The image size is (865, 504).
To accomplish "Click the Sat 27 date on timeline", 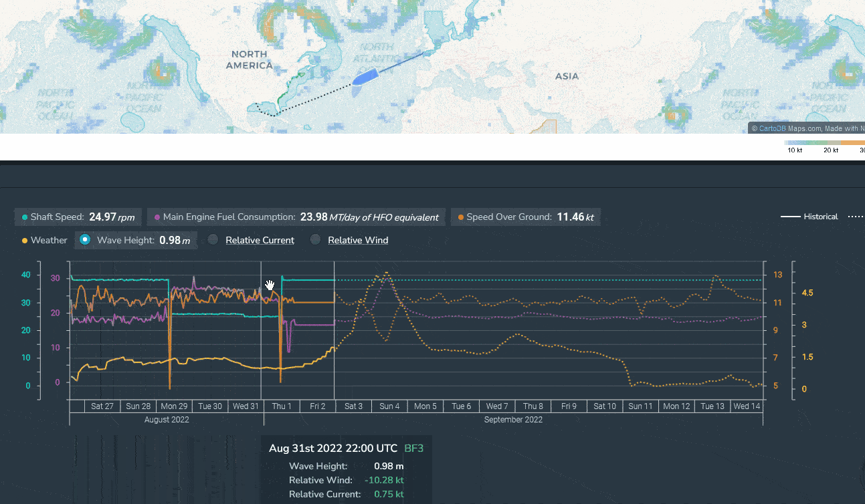I will click(x=102, y=406).
